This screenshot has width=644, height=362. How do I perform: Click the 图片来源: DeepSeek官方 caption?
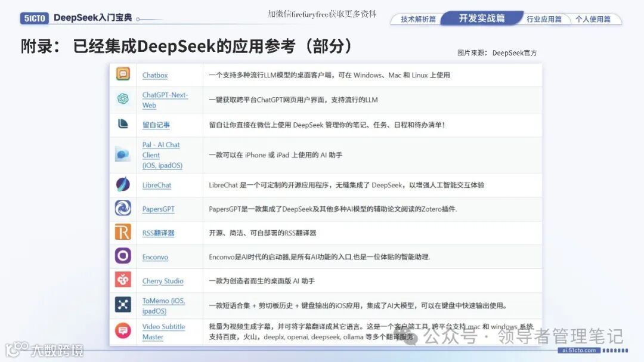click(497, 53)
